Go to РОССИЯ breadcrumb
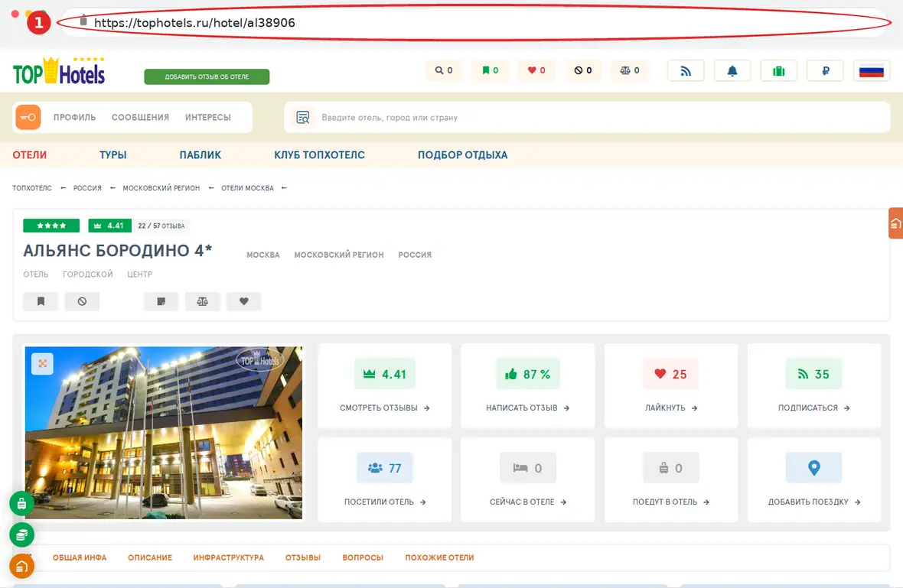This screenshot has width=903, height=588. click(x=87, y=188)
